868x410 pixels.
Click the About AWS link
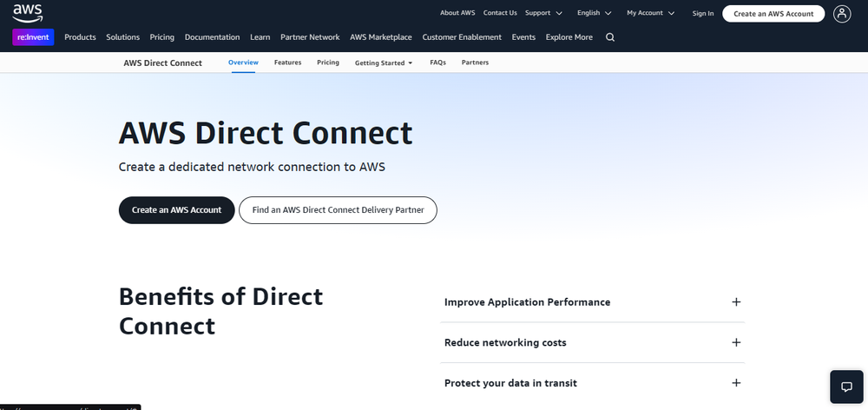coord(457,13)
